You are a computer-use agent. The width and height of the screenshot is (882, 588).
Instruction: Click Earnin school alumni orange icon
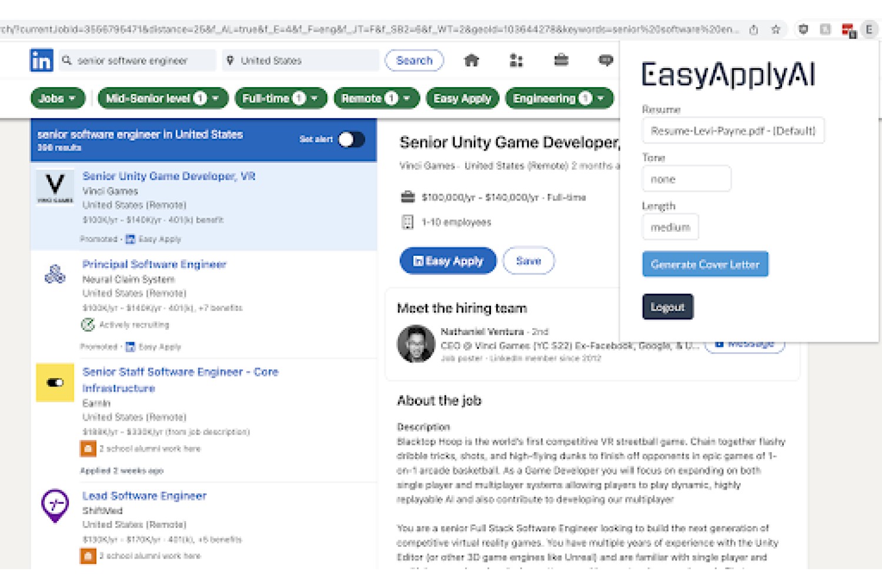click(88, 449)
